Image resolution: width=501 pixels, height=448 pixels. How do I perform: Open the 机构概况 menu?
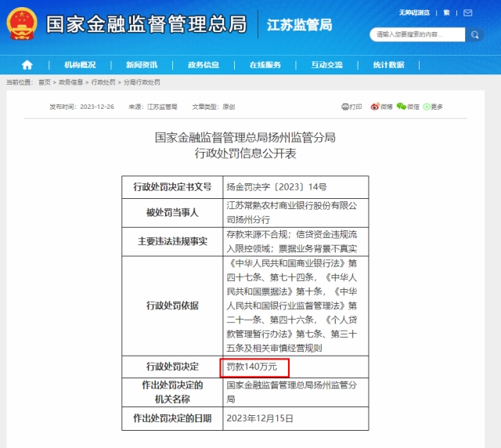[x=80, y=65]
